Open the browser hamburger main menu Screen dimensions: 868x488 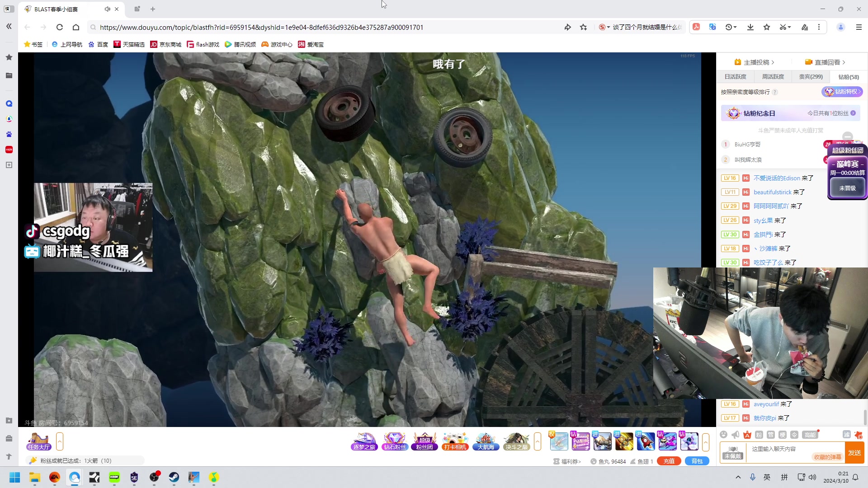[x=859, y=27]
